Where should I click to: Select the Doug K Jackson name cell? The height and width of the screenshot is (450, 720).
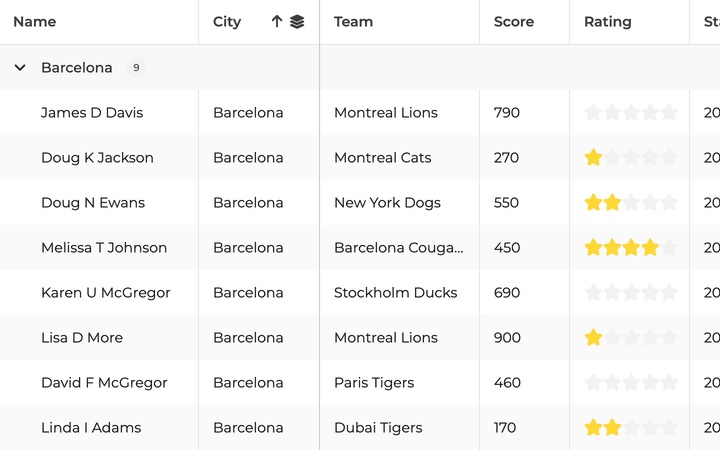97,158
